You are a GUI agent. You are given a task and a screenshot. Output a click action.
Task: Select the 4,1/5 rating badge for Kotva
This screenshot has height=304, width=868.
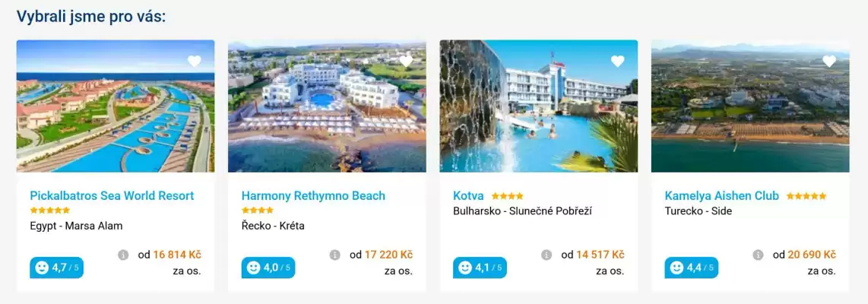coord(480,268)
